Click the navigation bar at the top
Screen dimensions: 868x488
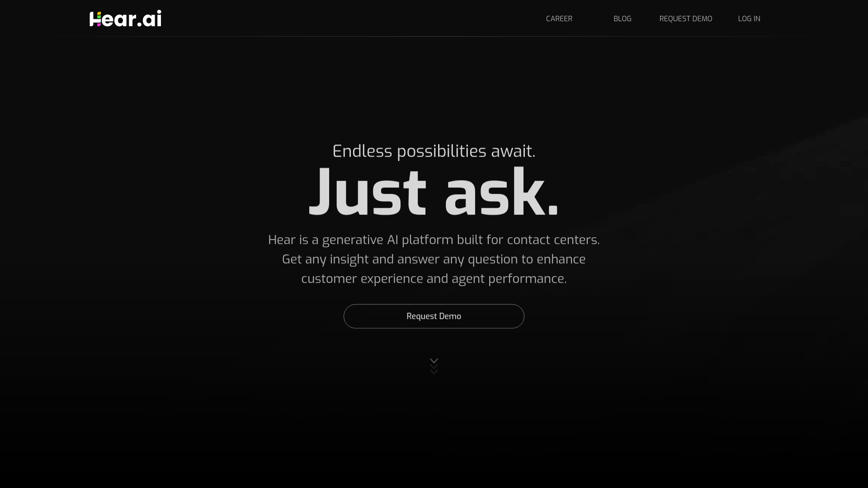434,18
